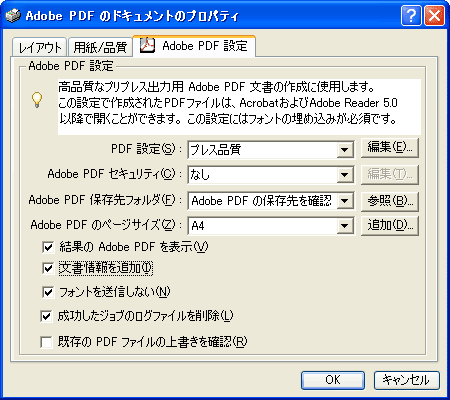Switch to the 用紙/品質 tab
The width and height of the screenshot is (450, 400).
(x=100, y=47)
